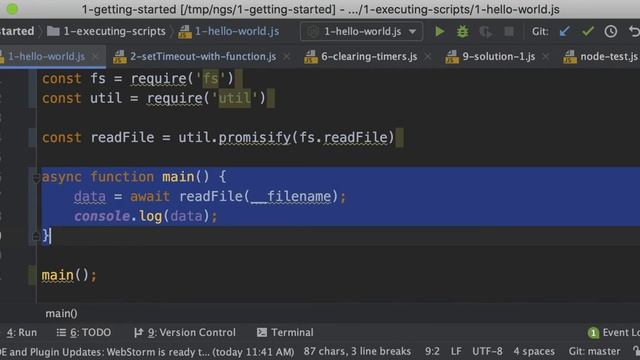Viewport: 640px width, 360px height.
Task: Click main() breadcrumb below editor
Action: 61,313
